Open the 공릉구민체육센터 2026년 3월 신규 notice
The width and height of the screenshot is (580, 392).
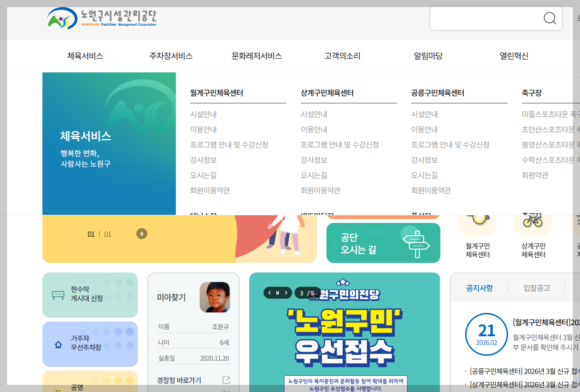tap(524, 371)
